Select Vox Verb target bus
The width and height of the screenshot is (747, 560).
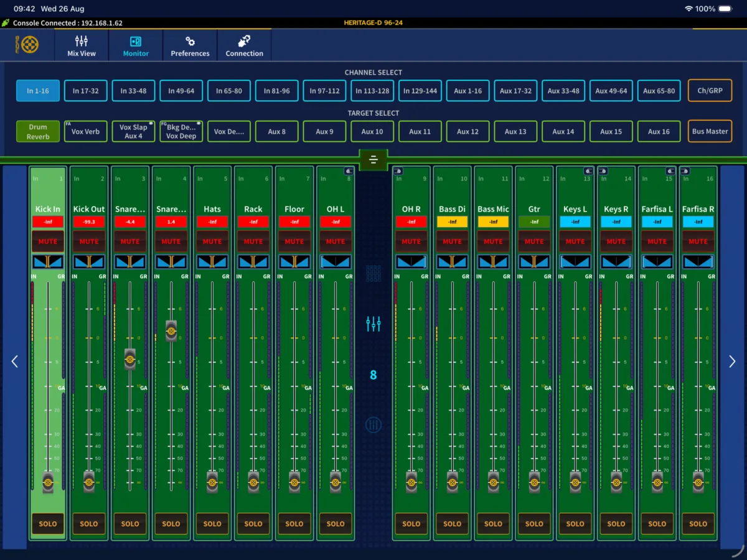click(85, 131)
